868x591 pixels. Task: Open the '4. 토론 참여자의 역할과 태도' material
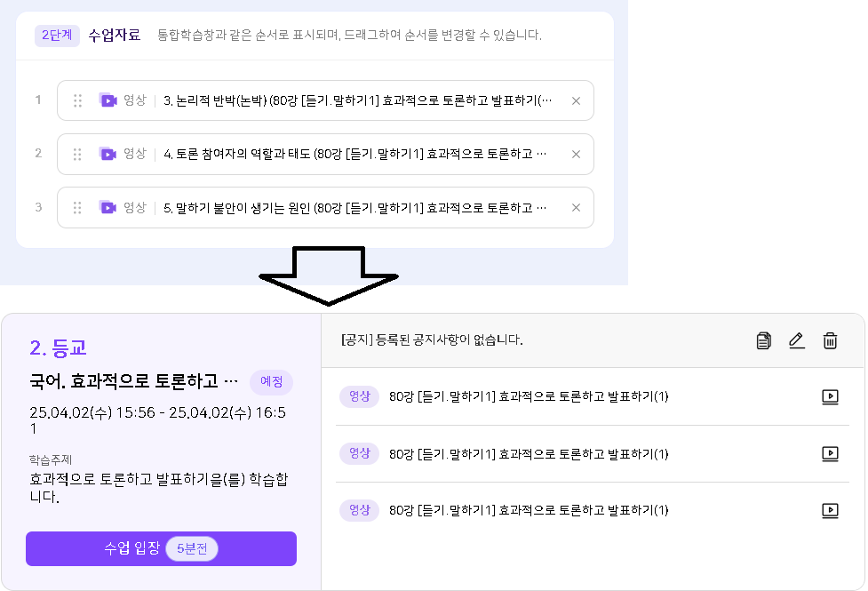coord(357,155)
